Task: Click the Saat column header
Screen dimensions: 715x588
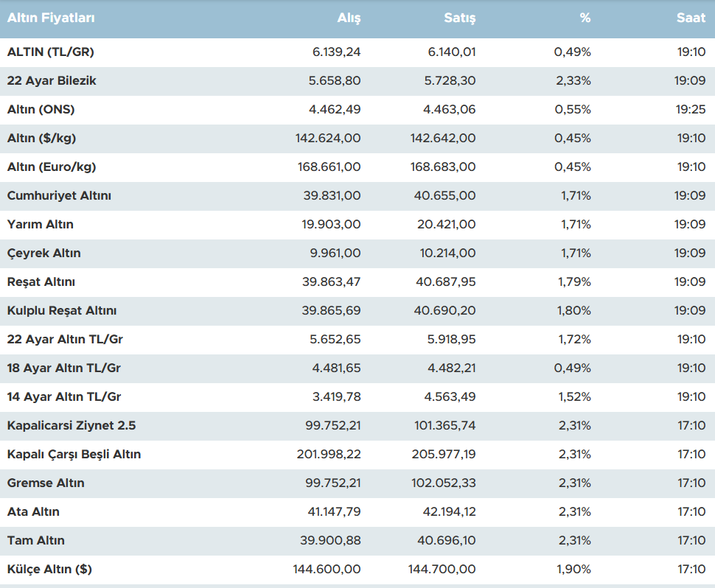Action: pyautogui.click(x=691, y=18)
